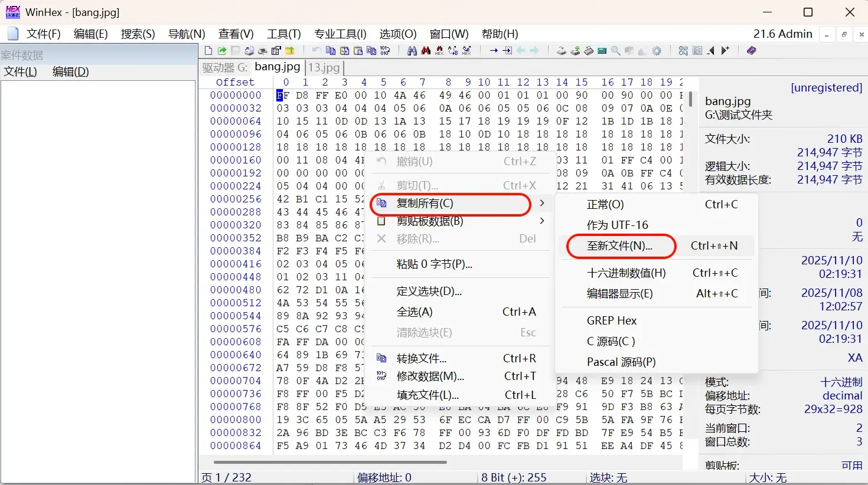Select 十六进制数值(H) copy option
This screenshot has width=868, height=485.
point(626,273)
